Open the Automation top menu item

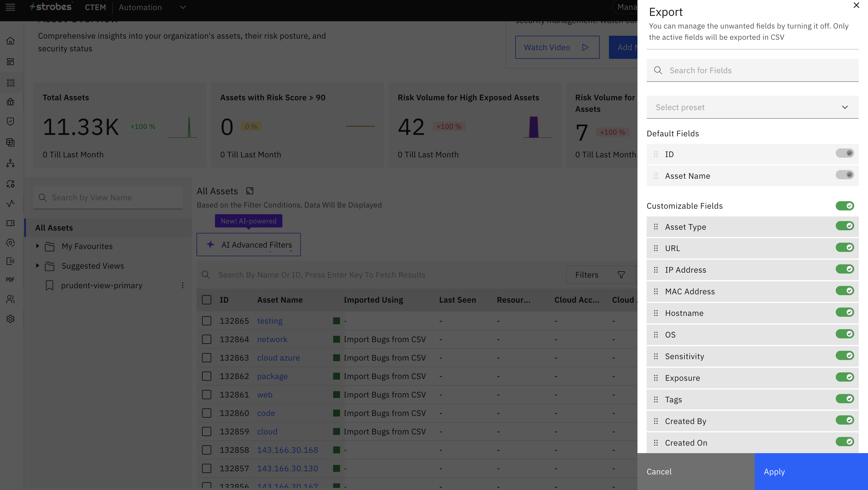140,7
